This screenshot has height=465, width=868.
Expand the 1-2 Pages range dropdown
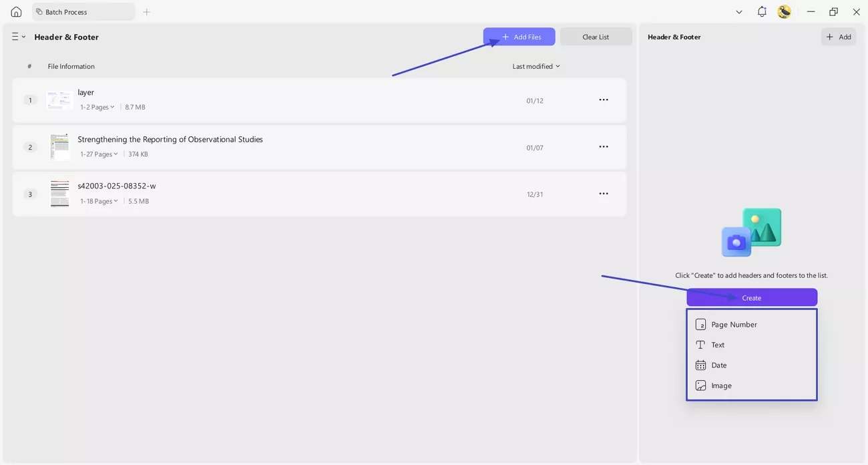(x=97, y=106)
